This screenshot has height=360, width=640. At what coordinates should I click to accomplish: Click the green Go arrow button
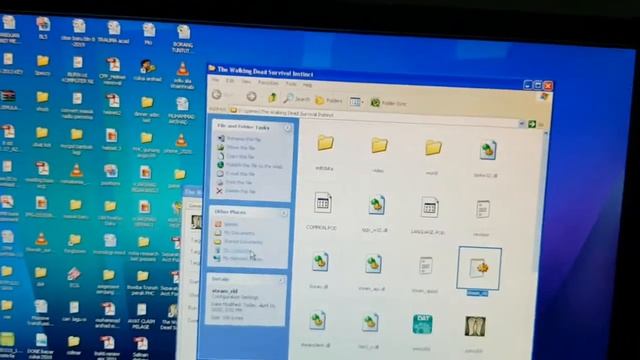coord(532,124)
